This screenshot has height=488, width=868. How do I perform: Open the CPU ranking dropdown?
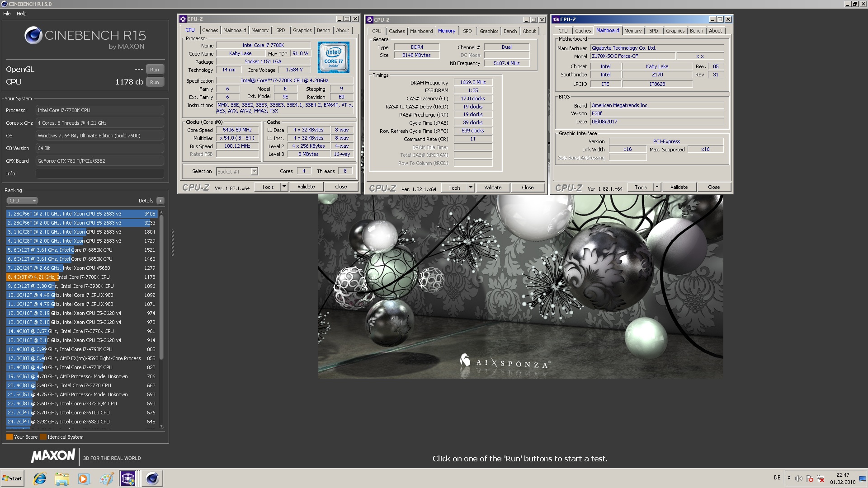(x=22, y=201)
